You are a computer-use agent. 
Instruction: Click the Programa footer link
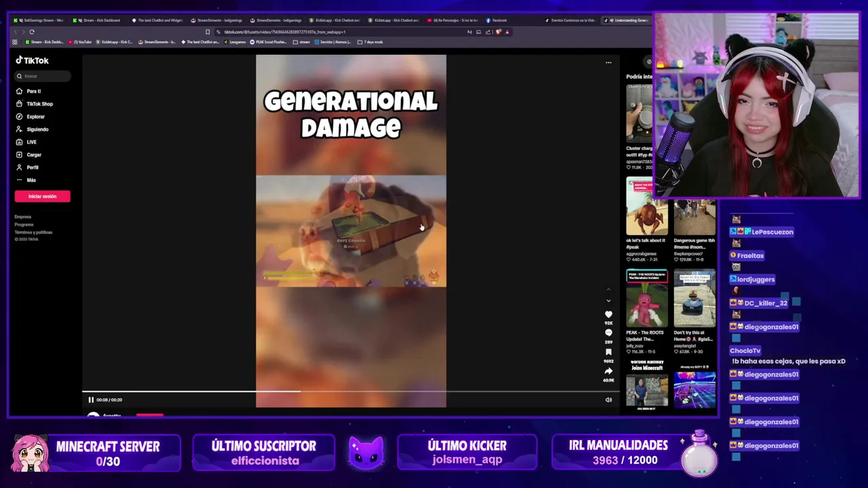pos(24,224)
